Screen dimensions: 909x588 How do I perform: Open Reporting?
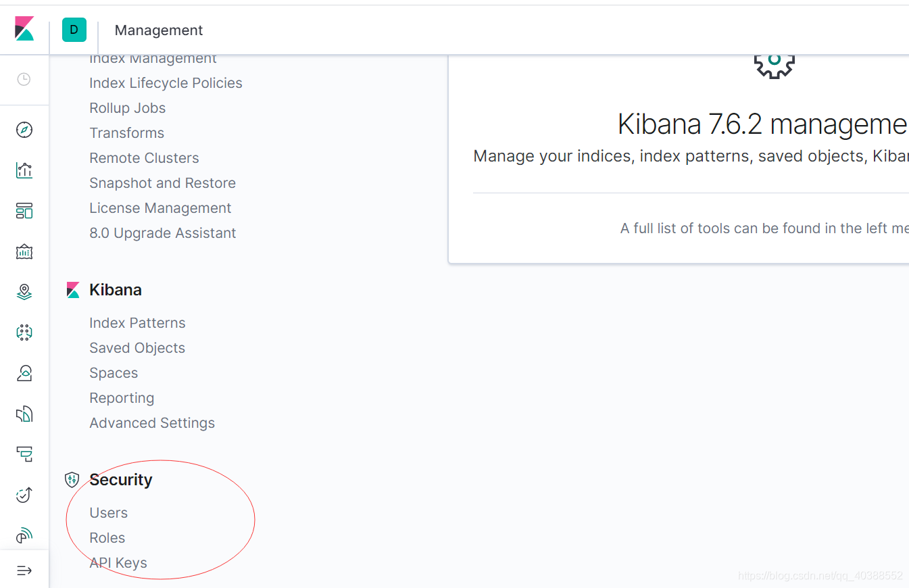(122, 398)
